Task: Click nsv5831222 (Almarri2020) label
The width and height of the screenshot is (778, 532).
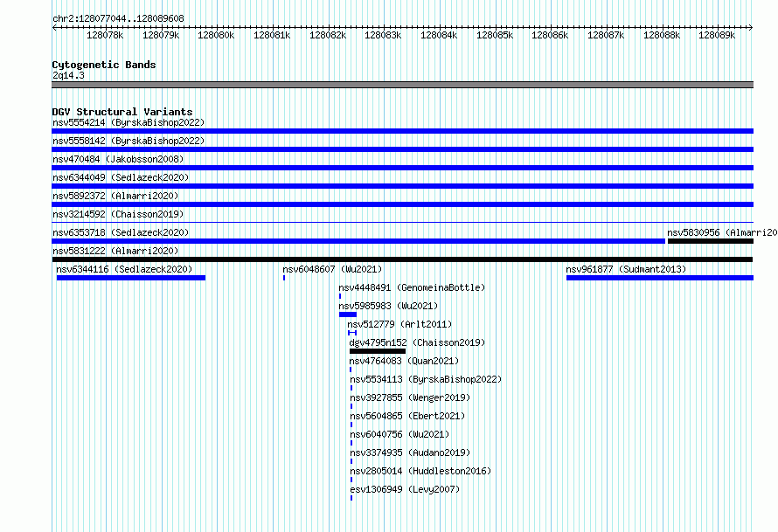Action: click(x=115, y=251)
